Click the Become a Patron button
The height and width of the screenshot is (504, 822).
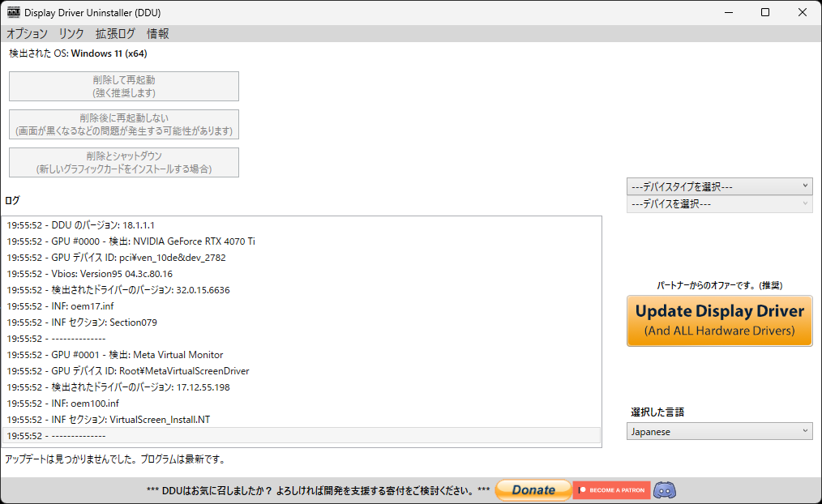pos(612,490)
